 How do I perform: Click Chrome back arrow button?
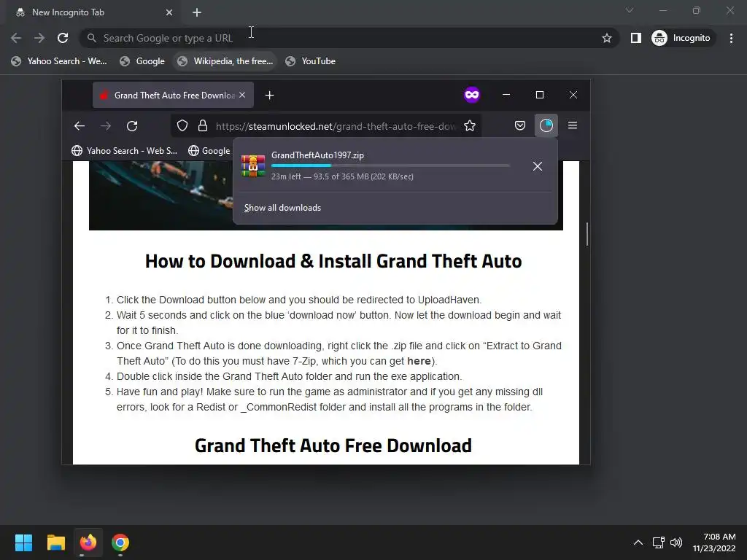coord(16,38)
